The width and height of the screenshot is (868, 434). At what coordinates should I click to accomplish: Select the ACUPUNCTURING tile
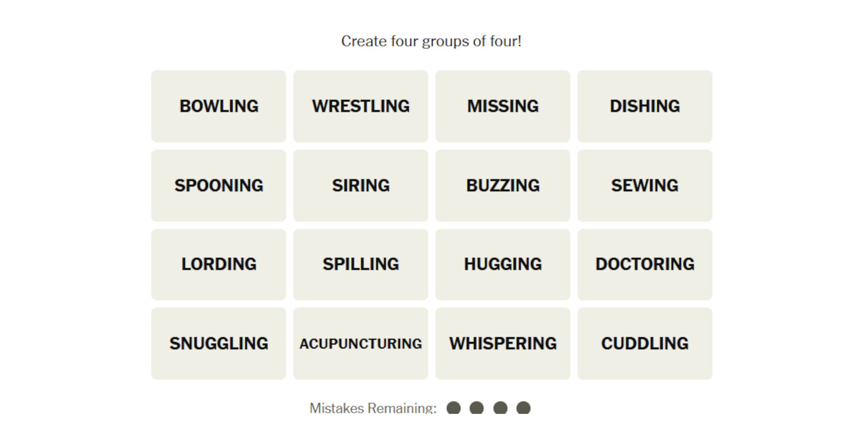[361, 344]
